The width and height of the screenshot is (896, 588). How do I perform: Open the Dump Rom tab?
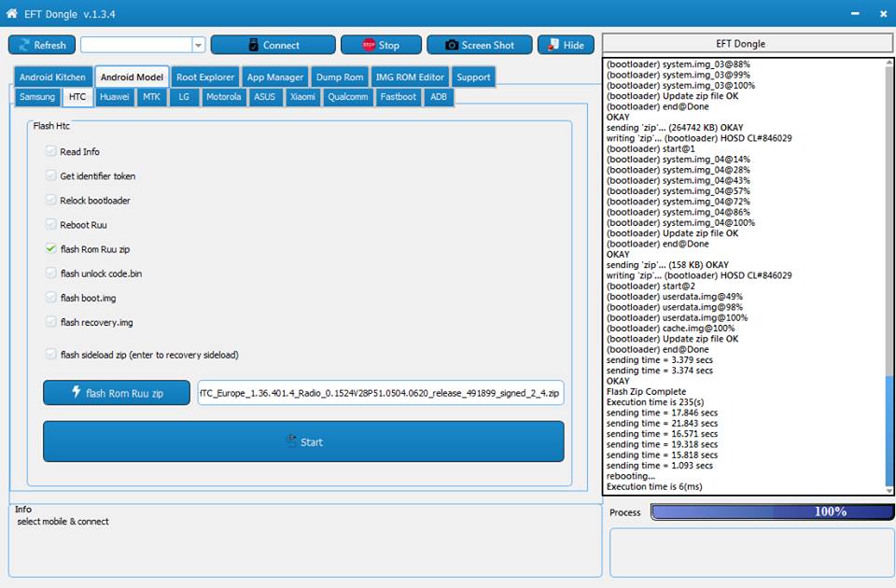340,77
